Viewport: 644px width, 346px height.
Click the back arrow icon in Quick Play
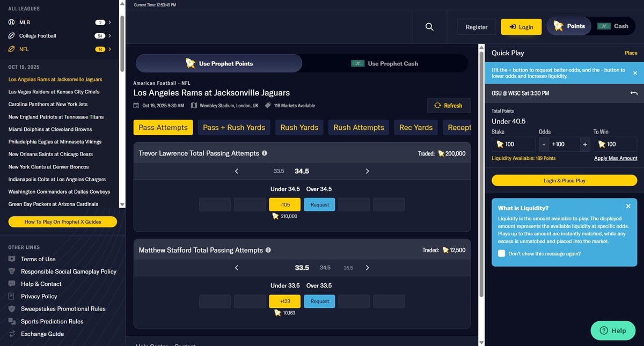634,93
